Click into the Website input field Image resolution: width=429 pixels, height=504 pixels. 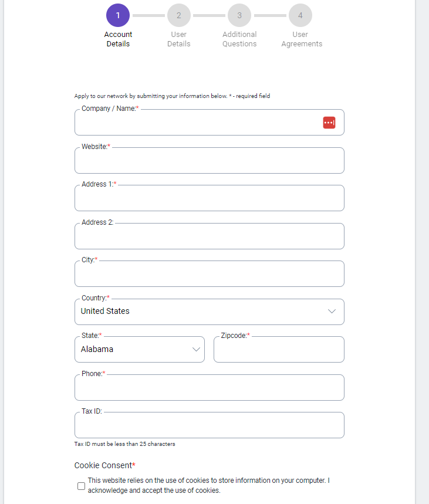pos(210,160)
